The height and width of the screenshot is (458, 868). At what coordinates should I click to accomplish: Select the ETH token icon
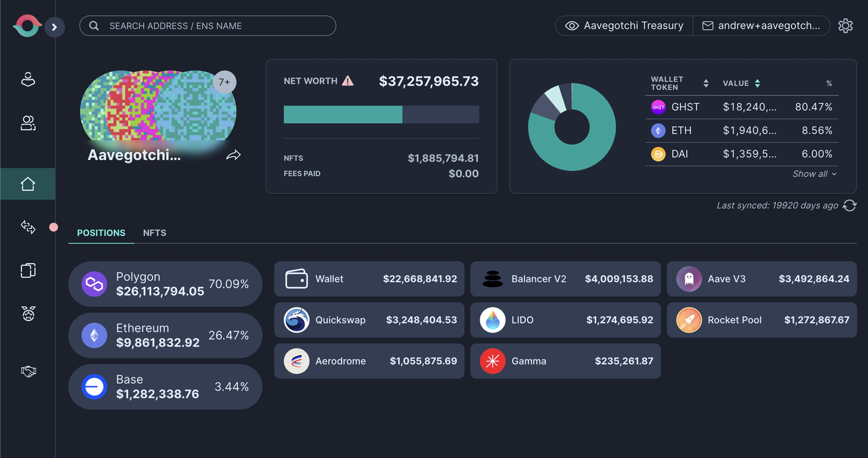click(659, 131)
